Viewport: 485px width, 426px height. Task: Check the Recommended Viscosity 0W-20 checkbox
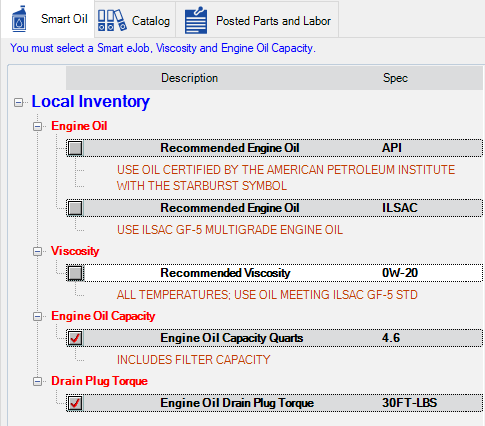click(75, 273)
